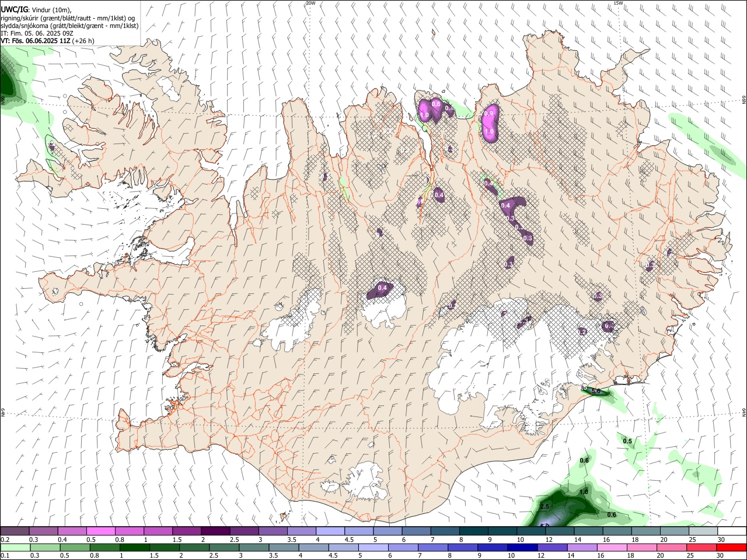The width and height of the screenshot is (747, 560).
Task: Click the 'VT: Fös. 06.06.2025 11Z' valid time
Action: (36, 41)
